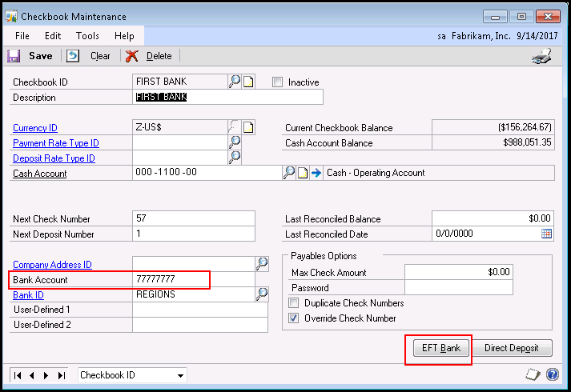Click the Cash Account number field
Screen dimensions: 571x392
[x=207, y=172]
